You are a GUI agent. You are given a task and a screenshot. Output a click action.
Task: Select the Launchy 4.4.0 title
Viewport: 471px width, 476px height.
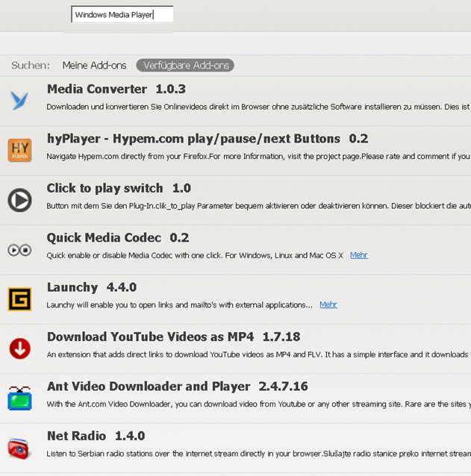(92, 287)
